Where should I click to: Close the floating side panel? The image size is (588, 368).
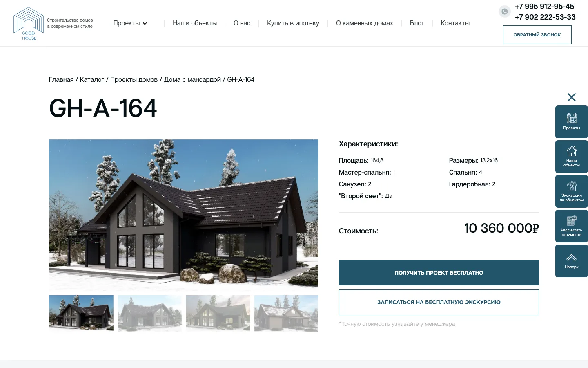[572, 97]
